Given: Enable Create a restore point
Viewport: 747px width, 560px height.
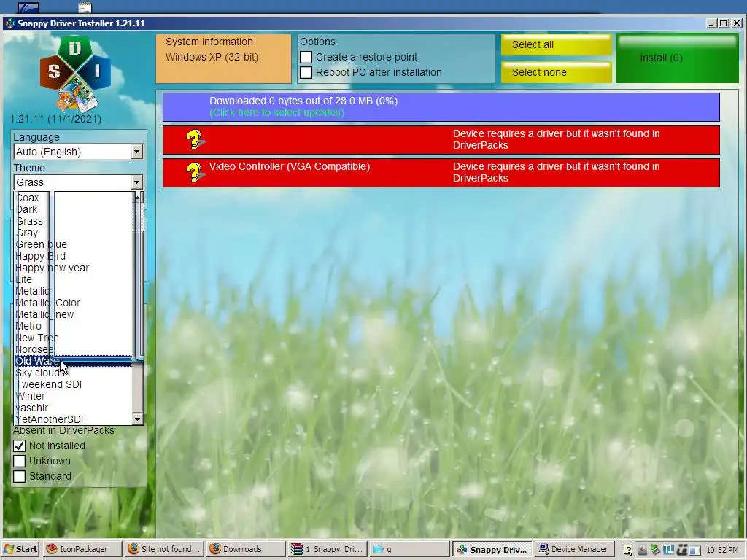Looking at the screenshot, I should click(x=306, y=57).
